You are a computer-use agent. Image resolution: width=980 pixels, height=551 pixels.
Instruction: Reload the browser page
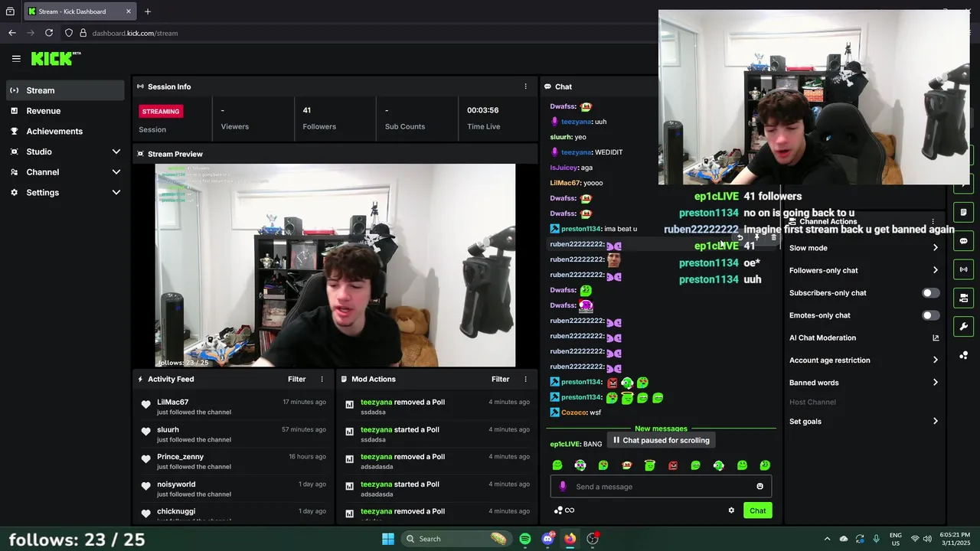tap(49, 33)
